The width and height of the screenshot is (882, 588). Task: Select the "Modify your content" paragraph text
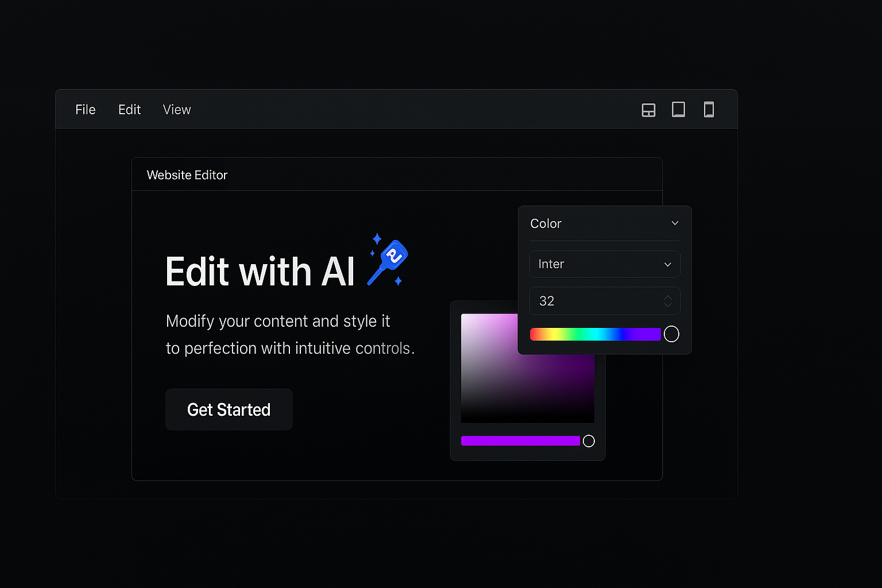278,321
